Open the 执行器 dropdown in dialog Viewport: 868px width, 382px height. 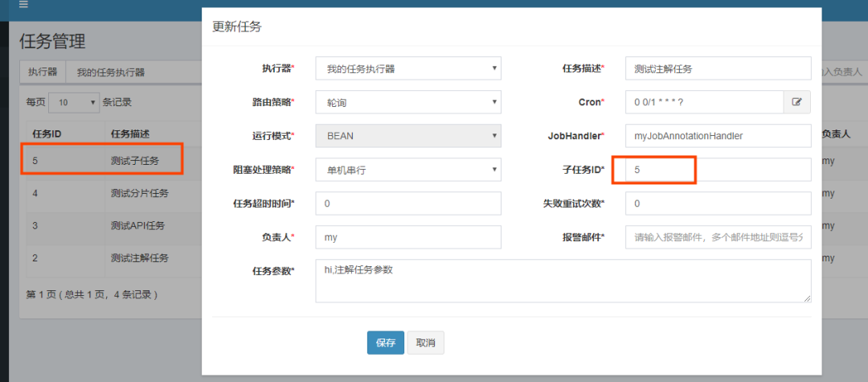click(x=408, y=68)
